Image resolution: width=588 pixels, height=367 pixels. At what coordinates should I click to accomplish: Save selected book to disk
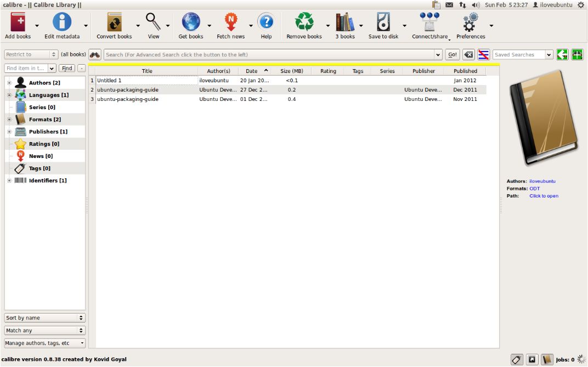[x=383, y=25]
